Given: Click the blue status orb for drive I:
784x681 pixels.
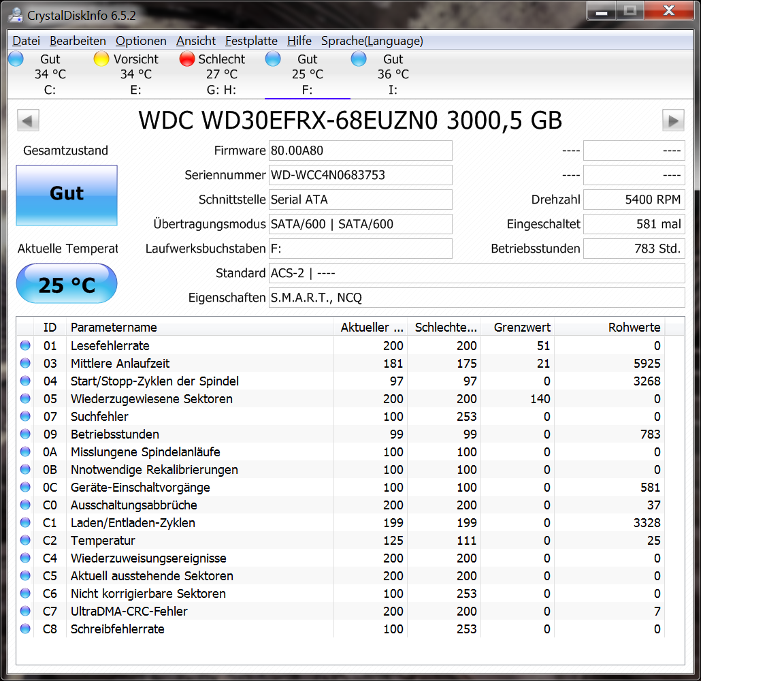Looking at the screenshot, I should click(x=359, y=59).
